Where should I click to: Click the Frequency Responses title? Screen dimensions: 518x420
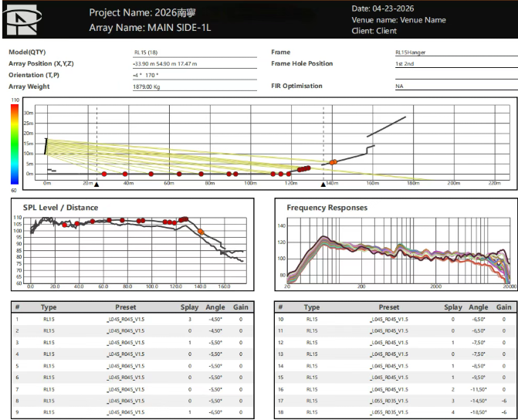click(327, 208)
